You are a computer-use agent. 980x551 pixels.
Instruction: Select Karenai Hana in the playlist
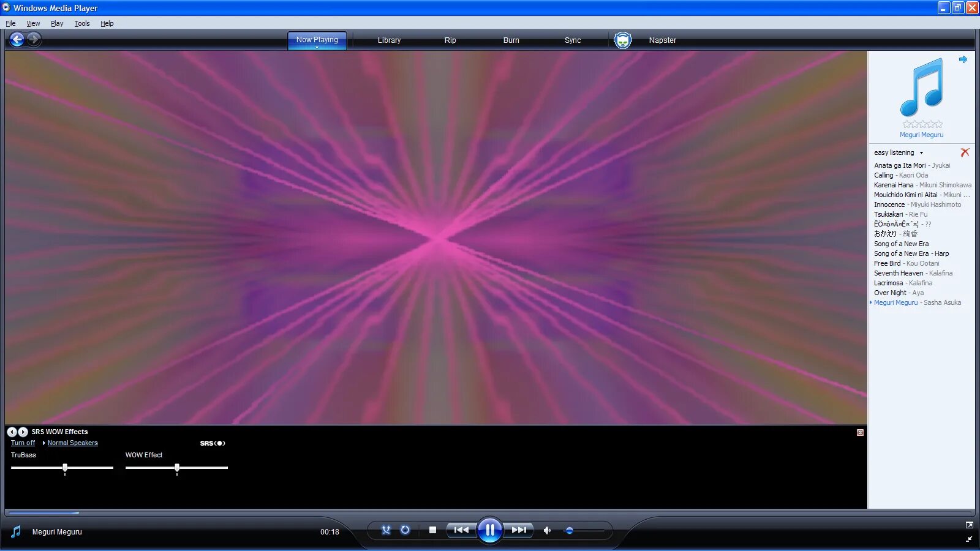click(x=921, y=185)
